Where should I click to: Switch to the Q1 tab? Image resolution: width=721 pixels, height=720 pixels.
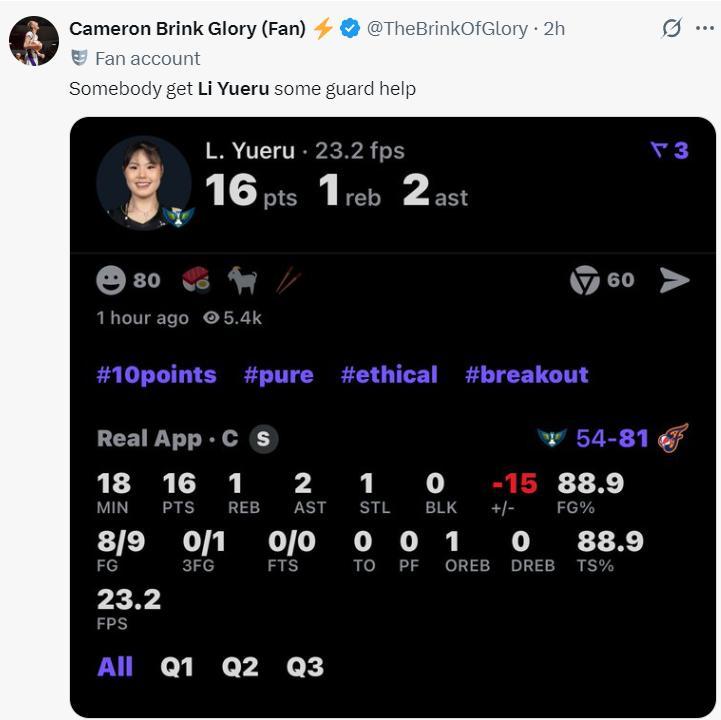point(177,667)
